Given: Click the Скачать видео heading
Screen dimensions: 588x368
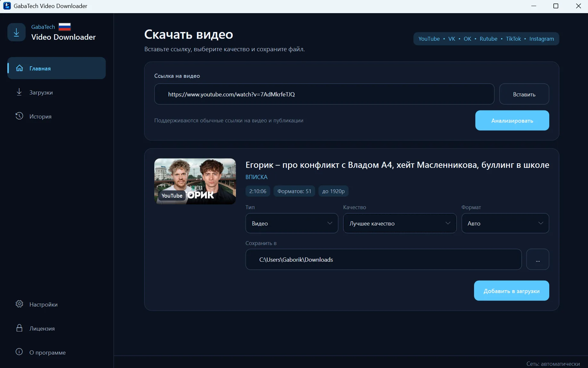Looking at the screenshot, I should pos(189,34).
